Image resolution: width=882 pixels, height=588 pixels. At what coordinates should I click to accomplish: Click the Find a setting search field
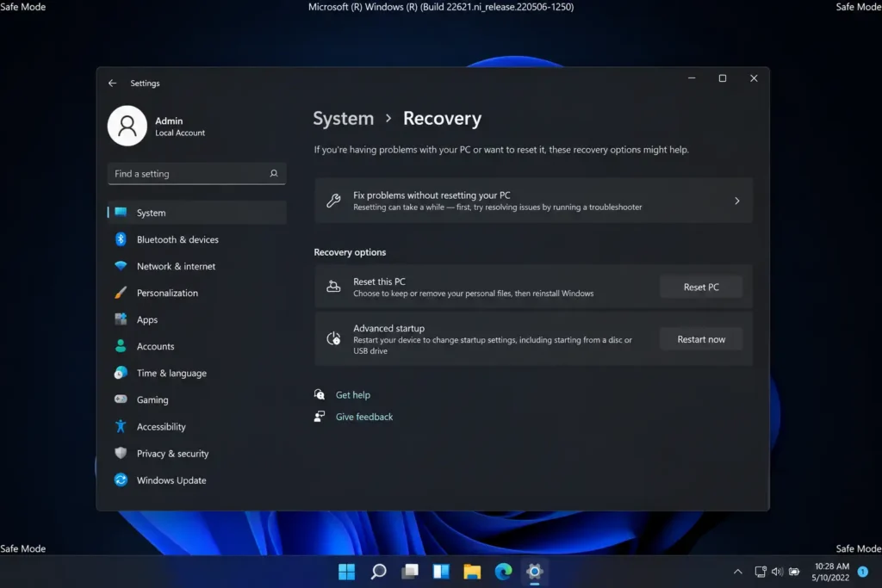(x=197, y=174)
